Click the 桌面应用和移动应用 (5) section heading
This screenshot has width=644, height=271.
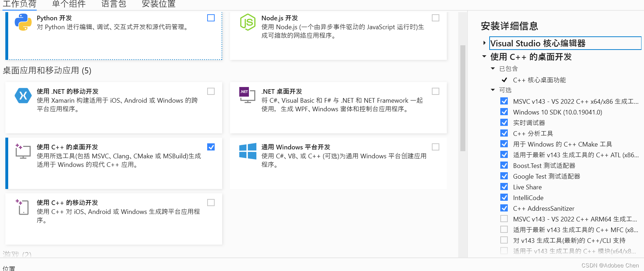[x=47, y=71]
